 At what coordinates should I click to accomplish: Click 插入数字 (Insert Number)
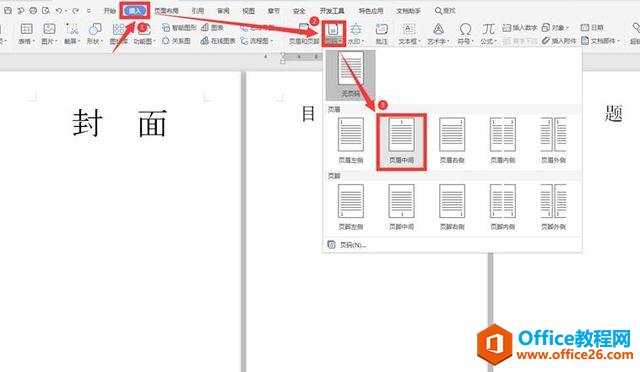520,27
